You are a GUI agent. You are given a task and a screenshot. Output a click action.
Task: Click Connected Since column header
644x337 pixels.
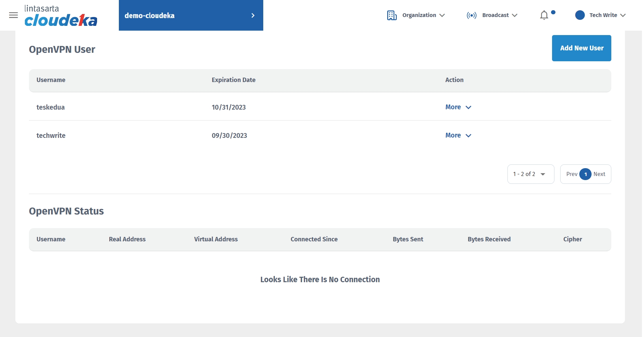[314, 239]
